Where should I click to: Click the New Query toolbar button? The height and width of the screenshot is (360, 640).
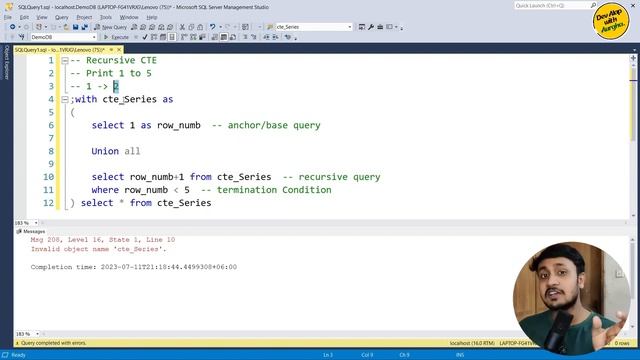(x=110, y=27)
